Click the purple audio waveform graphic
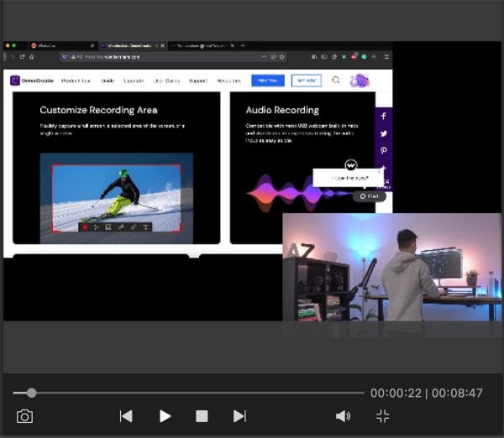Image resolution: width=504 pixels, height=438 pixels. tap(299, 194)
